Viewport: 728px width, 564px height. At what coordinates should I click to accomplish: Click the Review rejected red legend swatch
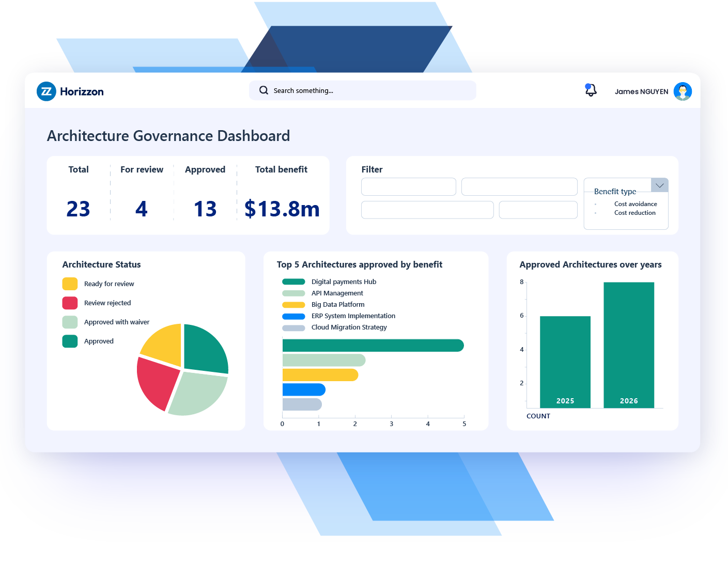click(70, 303)
